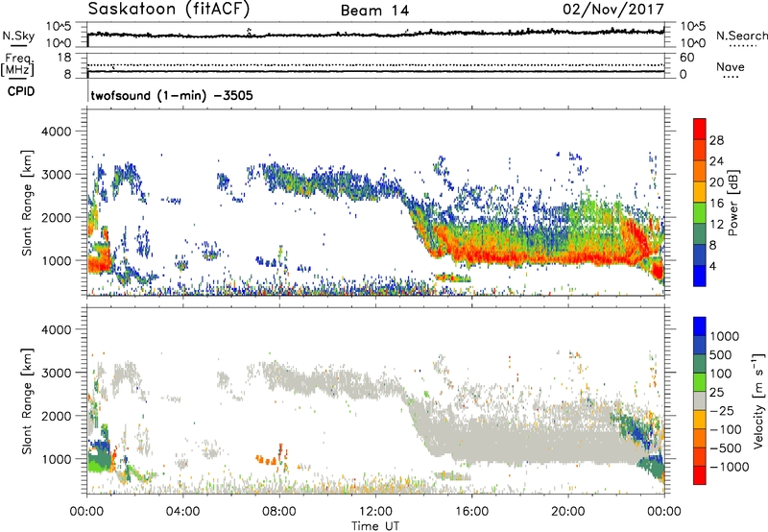
Task: Click the "12:00" time tick label
Action: click(375, 512)
